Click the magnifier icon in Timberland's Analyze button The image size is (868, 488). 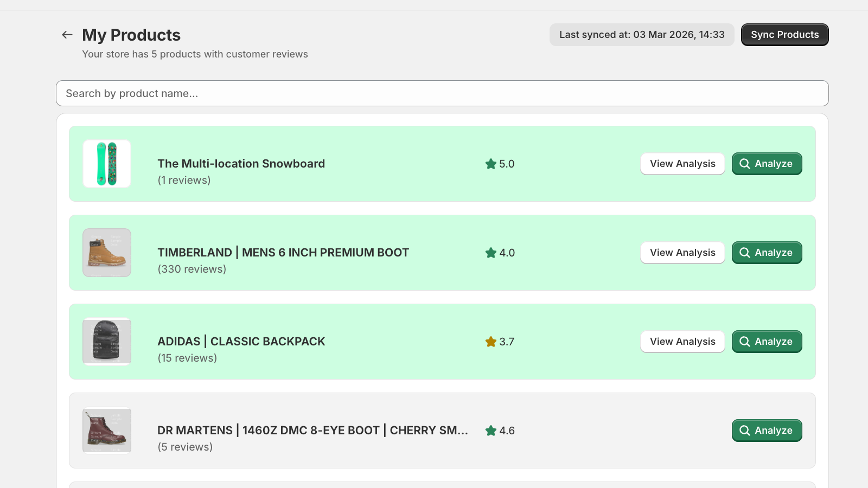click(x=745, y=253)
